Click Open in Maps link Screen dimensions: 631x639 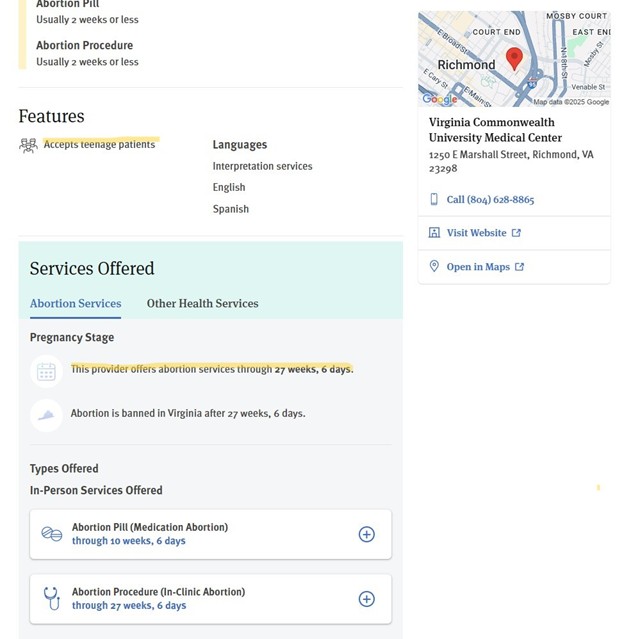478,267
